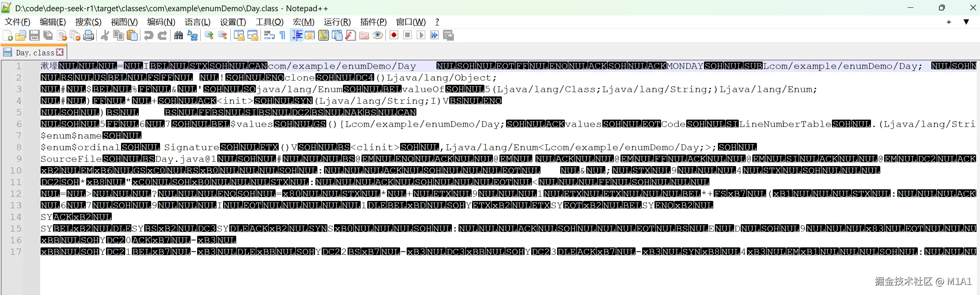Screen dimensions: 980x295
Task: Redo action with Redo arrow
Action: point(162,36)
